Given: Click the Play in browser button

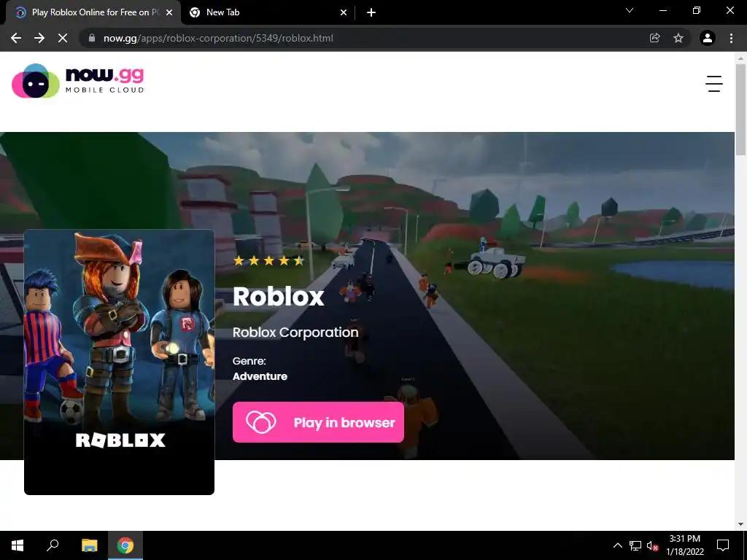Looking at the screenshot, I should click(318, 422).
